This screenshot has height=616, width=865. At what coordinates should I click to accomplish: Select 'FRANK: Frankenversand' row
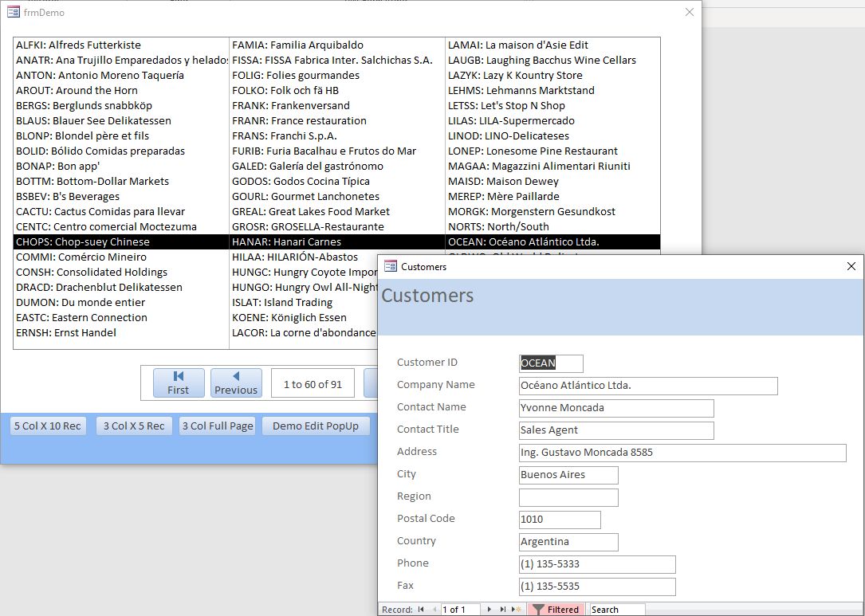tap(337, 106)
